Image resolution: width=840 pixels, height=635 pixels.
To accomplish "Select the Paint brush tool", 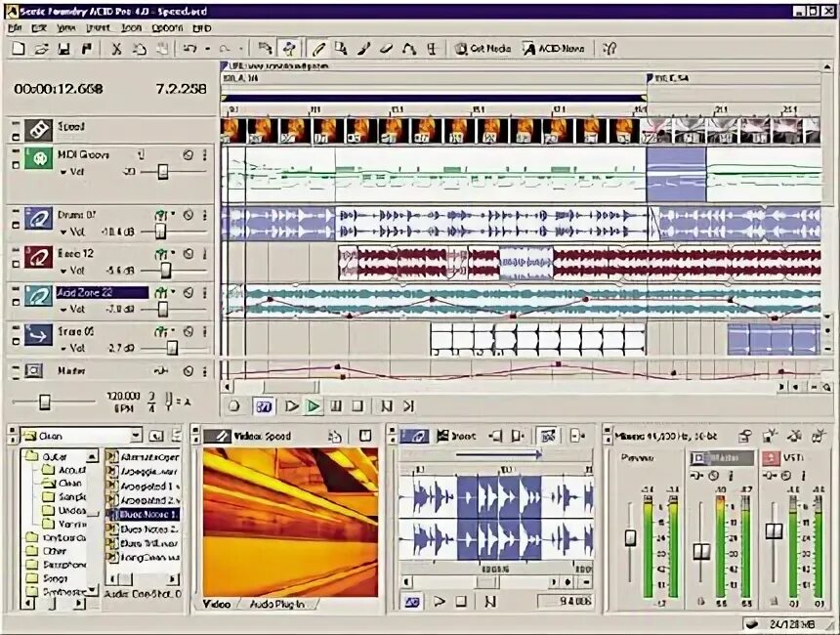I will 363,49.
